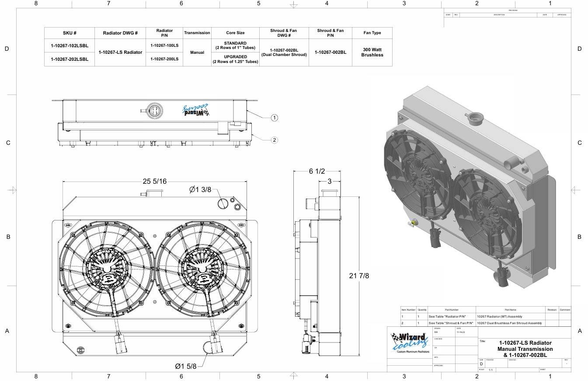Select the 21 7/8 height dimension
588x381 pixels.
359,276
